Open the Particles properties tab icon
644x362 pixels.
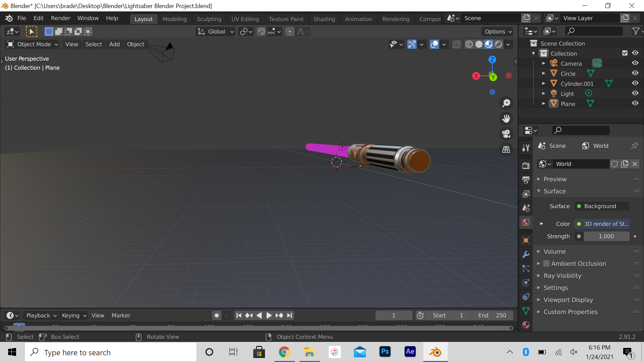point(526,268)
